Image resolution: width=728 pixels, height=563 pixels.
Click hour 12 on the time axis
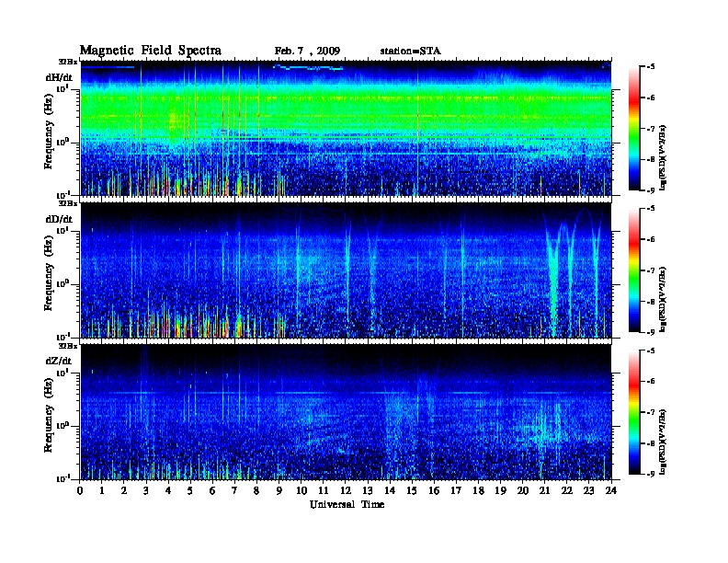(x=346, y=491)
